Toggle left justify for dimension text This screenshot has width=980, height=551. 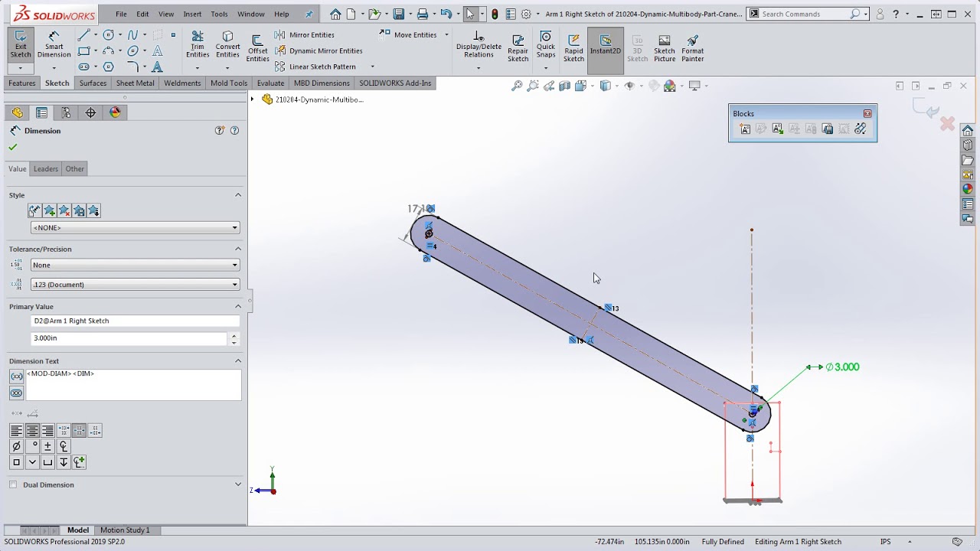point(16,431)
